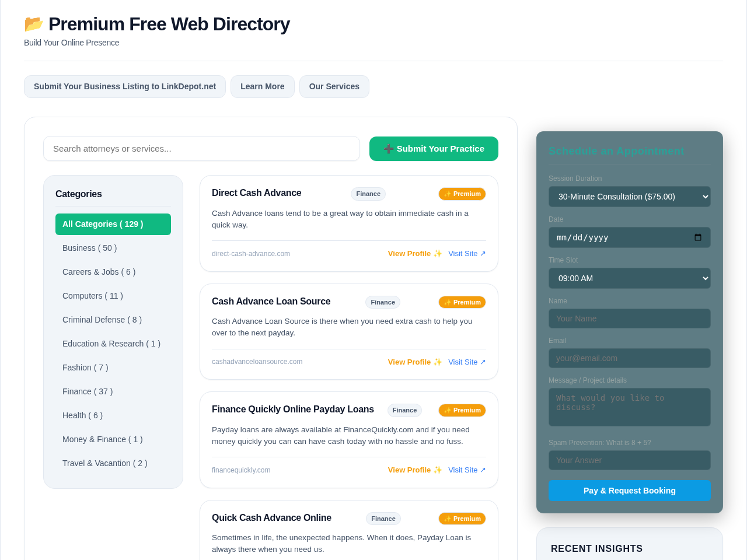Open the Our Services nav item
This screenshot has height=560, width=747.
click(334, 86)
